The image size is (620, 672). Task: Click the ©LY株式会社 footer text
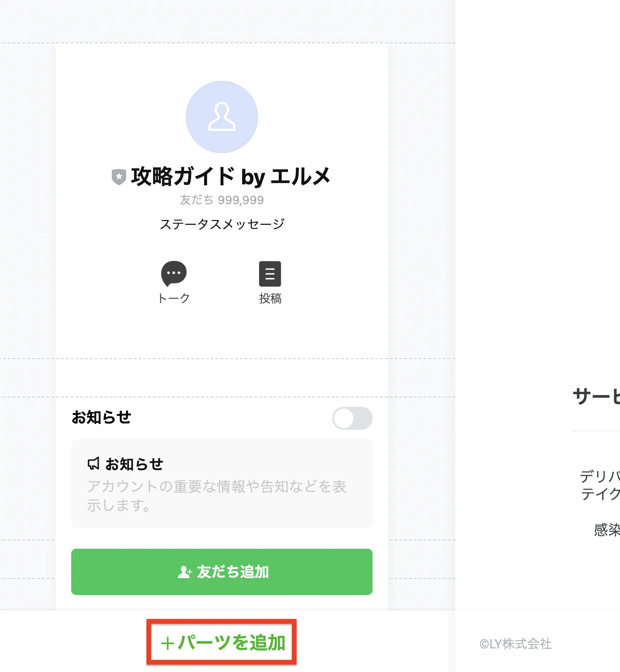[x=516, y=644]
